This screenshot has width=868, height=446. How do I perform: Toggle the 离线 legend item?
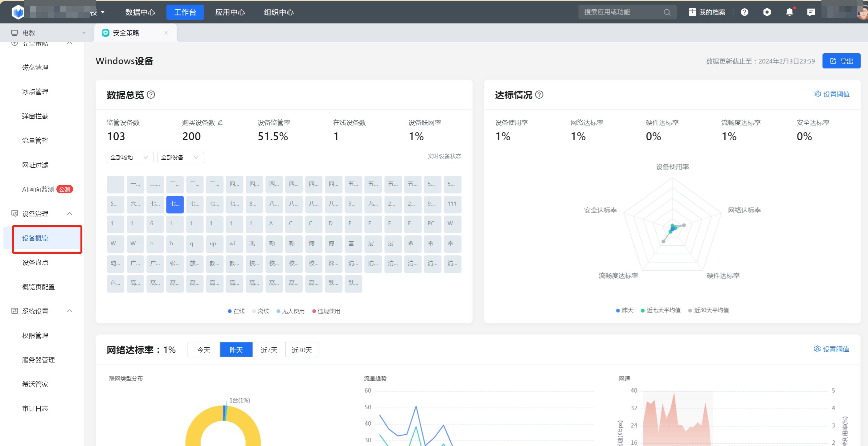(x=260, y=311)
